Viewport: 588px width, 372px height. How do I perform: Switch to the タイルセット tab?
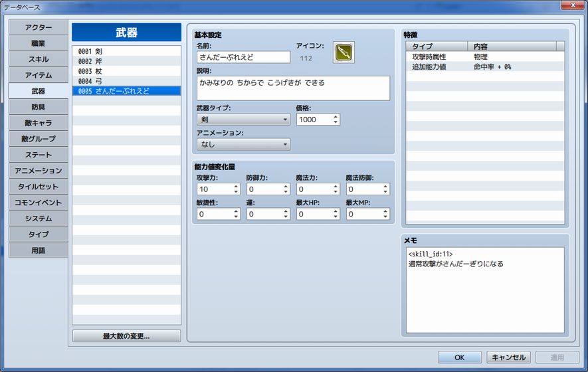[39, 187]
